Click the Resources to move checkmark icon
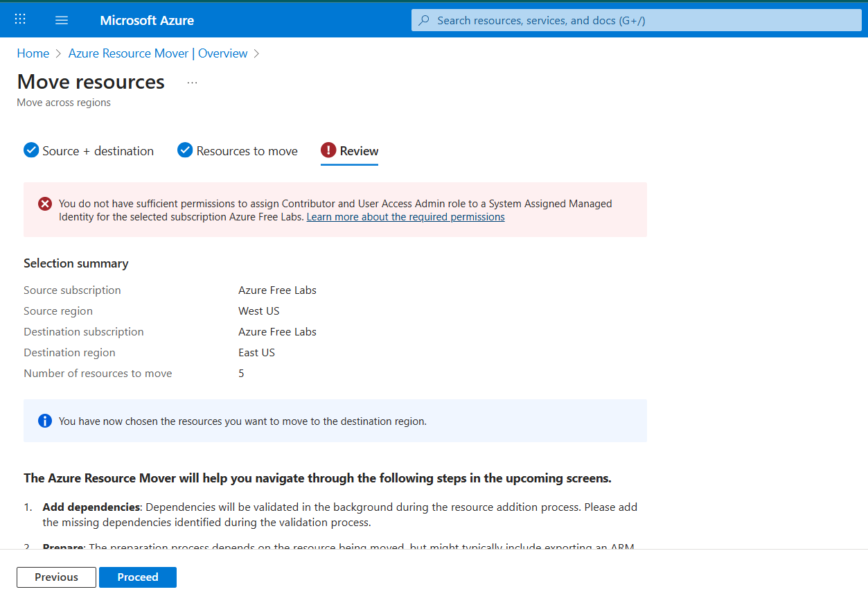This screenshot has width=868, height=594. (185, 150)
